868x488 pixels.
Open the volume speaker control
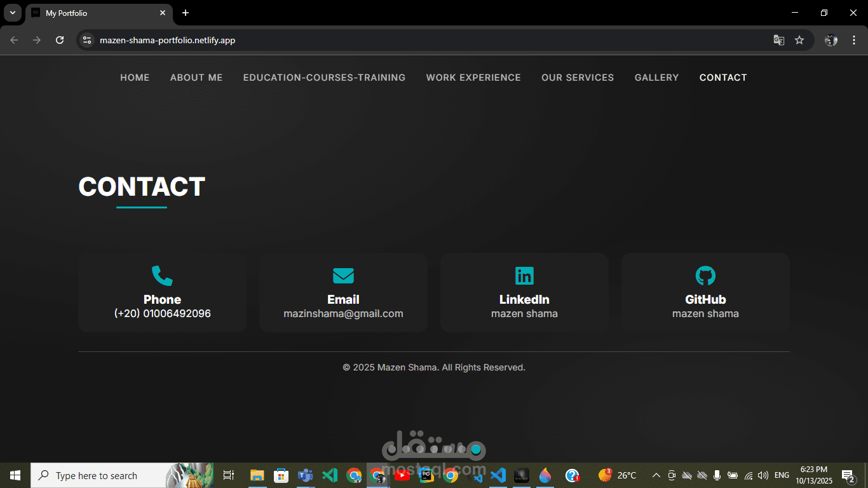pyautogui.click(x=763, y=475)
